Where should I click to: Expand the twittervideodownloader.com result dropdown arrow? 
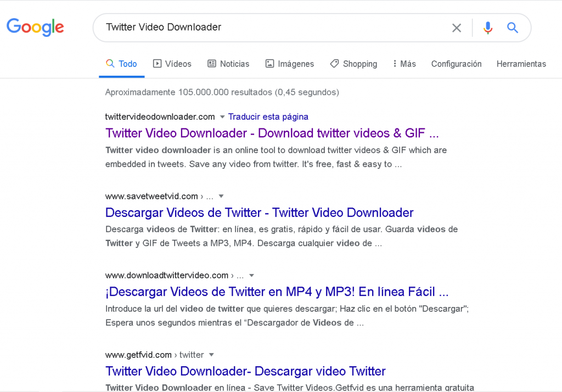click(x=222, y=117)
